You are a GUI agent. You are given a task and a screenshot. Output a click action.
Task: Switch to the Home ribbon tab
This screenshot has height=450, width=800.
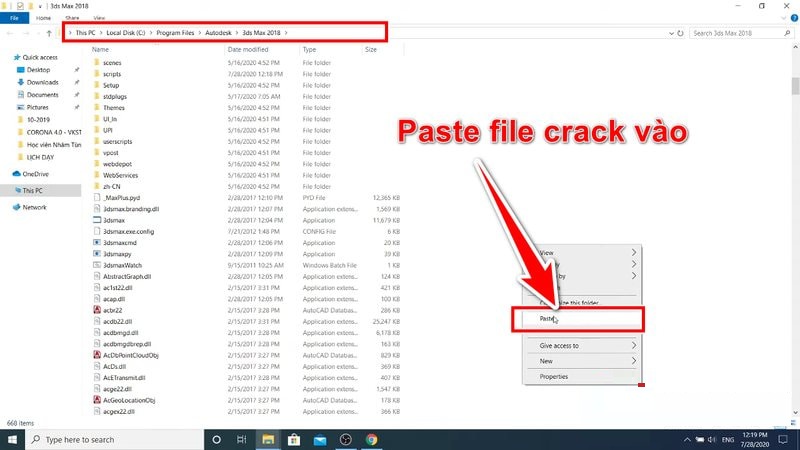coord(43,18)
